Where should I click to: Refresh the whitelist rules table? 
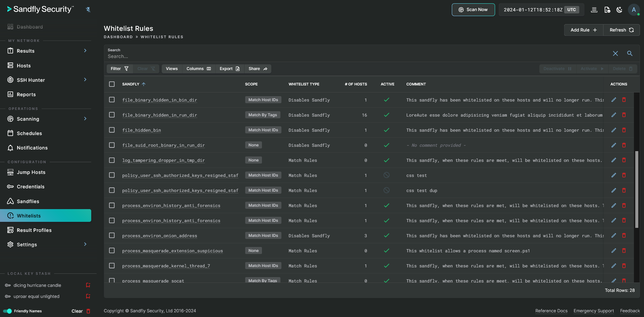click(622, 30)
